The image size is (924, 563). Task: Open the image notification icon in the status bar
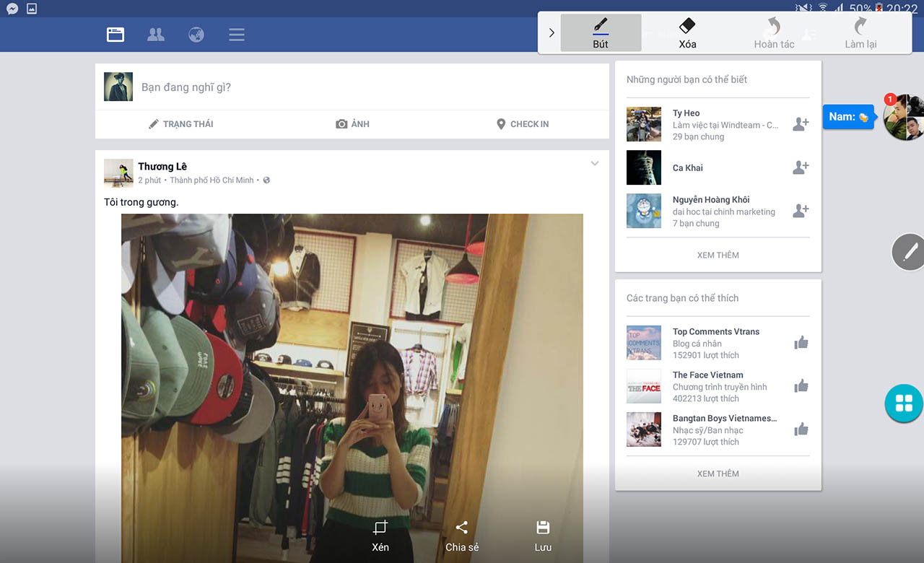32,9
